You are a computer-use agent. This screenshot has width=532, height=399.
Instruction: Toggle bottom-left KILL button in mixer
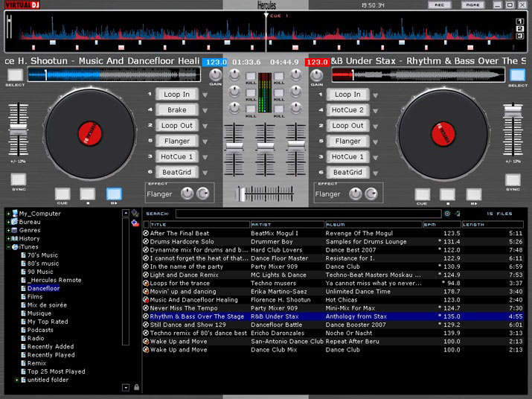[x=251, y=109]
